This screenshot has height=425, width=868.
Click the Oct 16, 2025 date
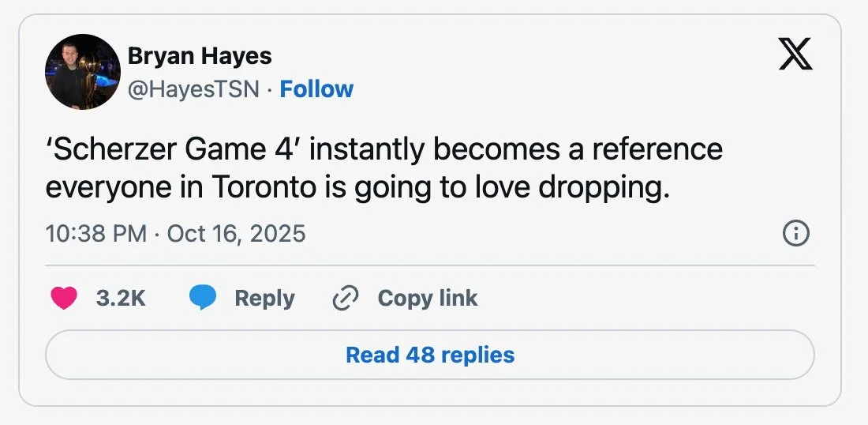(x=236, y=234)
